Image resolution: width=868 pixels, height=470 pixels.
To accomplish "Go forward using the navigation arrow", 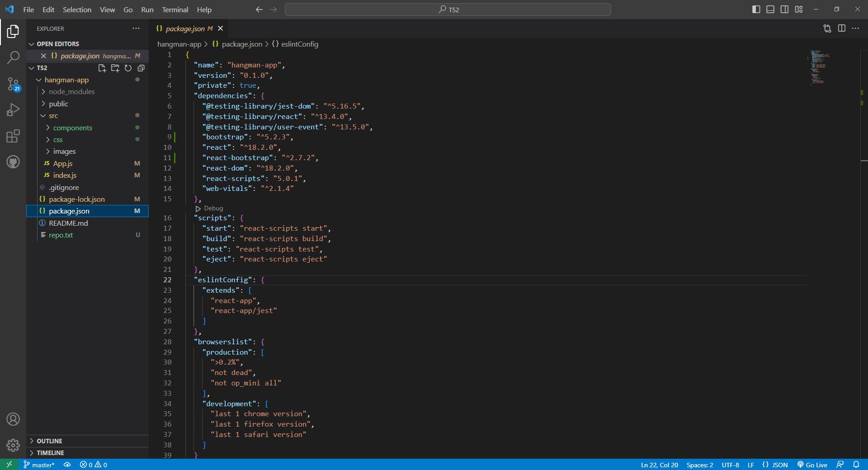I will (274, 9).
